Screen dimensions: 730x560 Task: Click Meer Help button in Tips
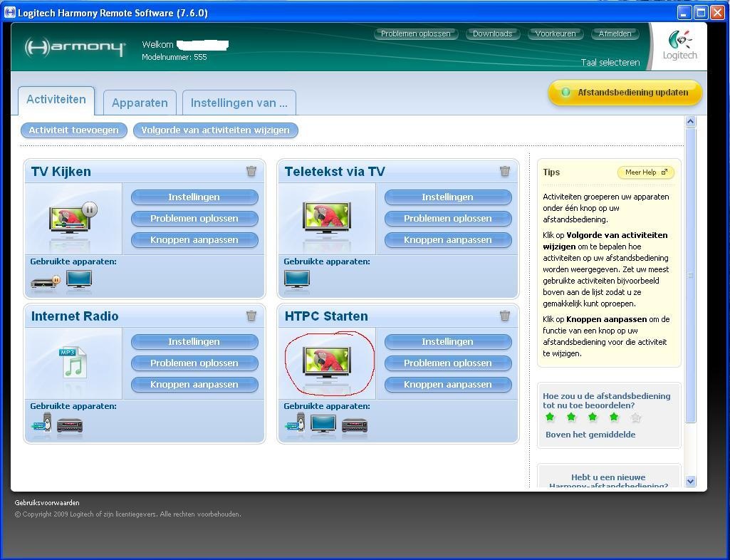tap(646, 172)
